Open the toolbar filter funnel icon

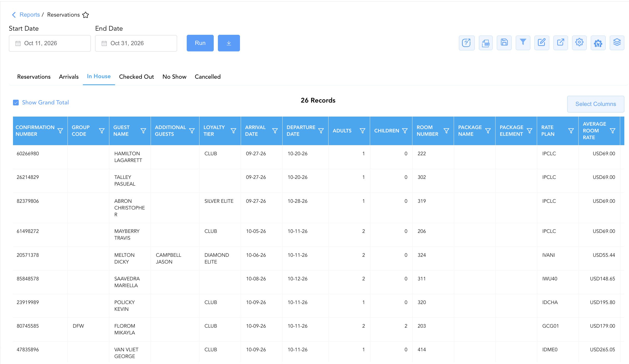pos(523,43)
